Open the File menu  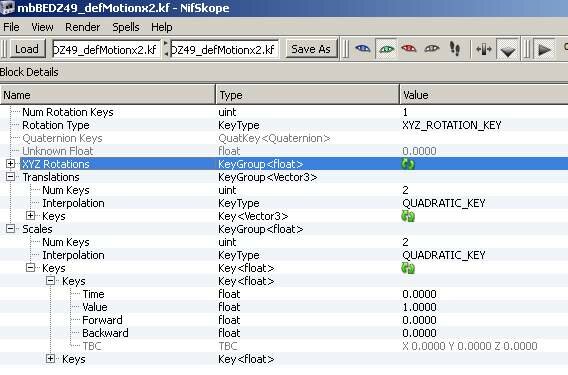click(11, 27)
